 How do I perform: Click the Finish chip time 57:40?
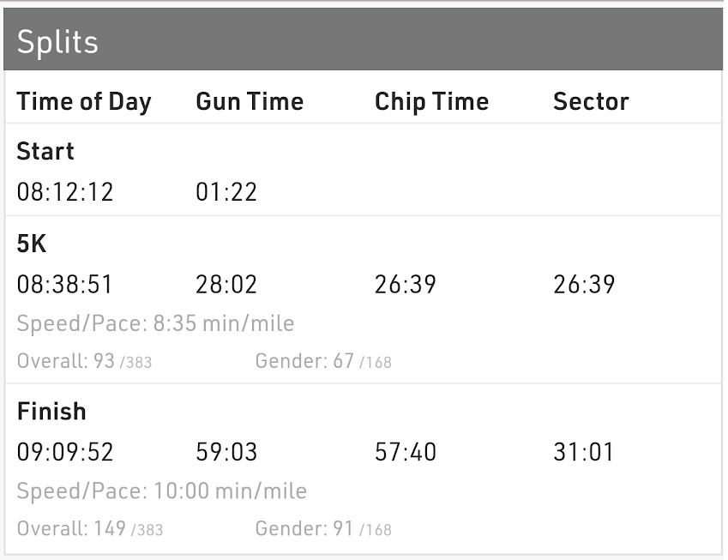click(406, 452)
